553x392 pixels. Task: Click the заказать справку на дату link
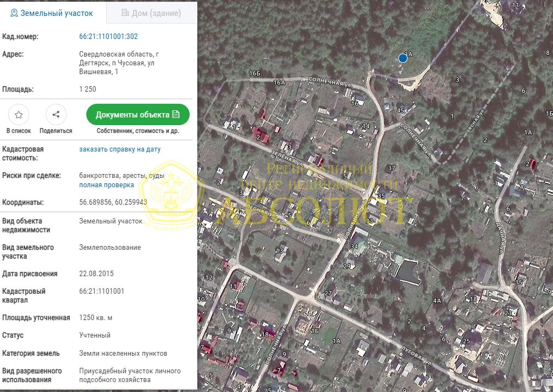[x=119, y=149]
